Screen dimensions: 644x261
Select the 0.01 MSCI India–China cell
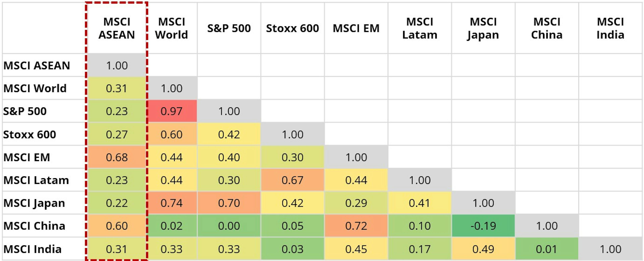[x=547, y=249]
